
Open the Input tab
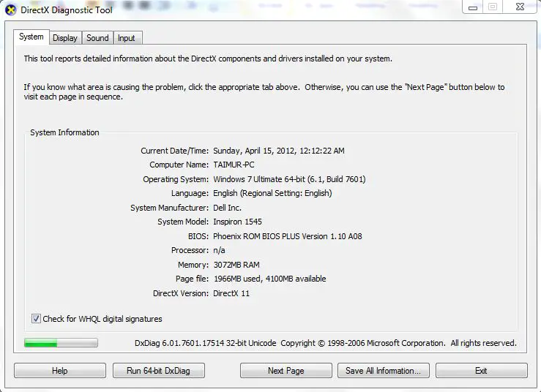click(x=126, y=38)
